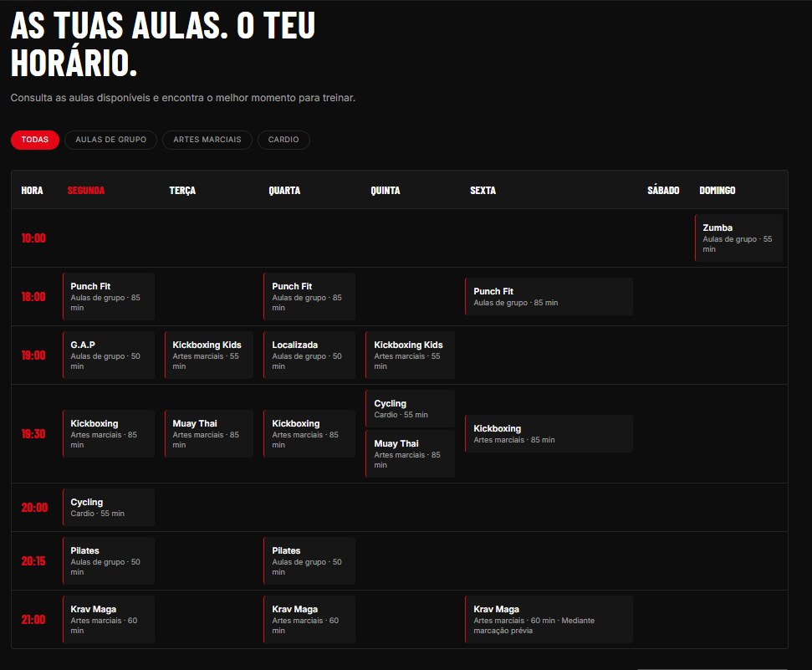
Task: Open Punch Fit class on Quarta
Action: pos(309,296)
